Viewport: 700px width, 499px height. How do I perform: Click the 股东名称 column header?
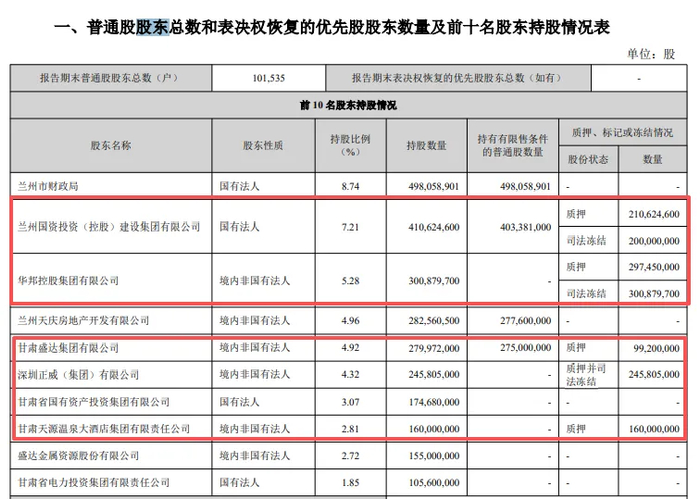coord(111,146)
